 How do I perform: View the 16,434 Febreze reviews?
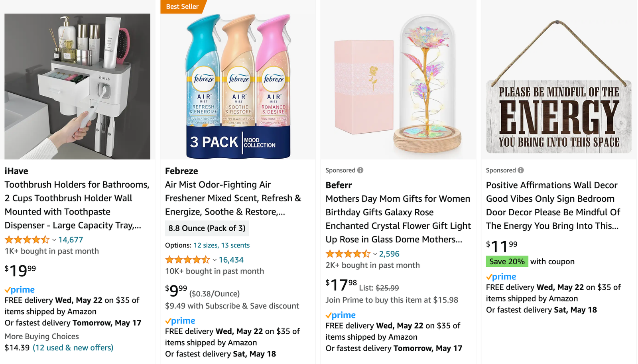231,260
